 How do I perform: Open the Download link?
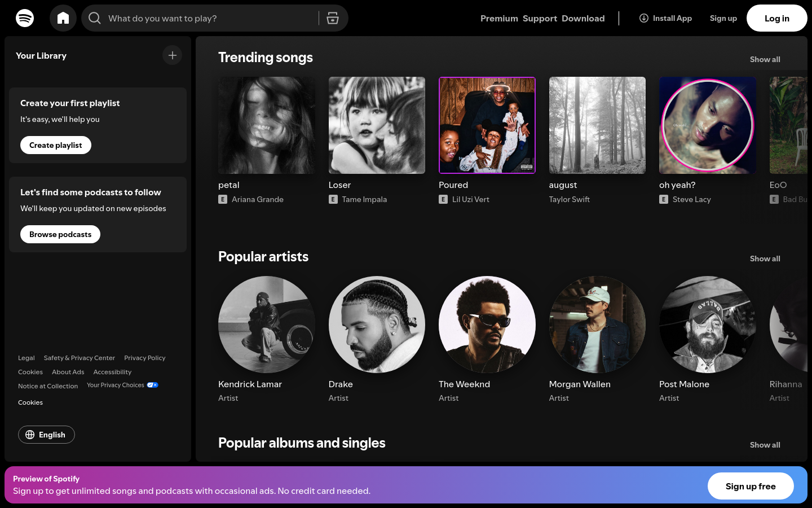click(583, 18)
